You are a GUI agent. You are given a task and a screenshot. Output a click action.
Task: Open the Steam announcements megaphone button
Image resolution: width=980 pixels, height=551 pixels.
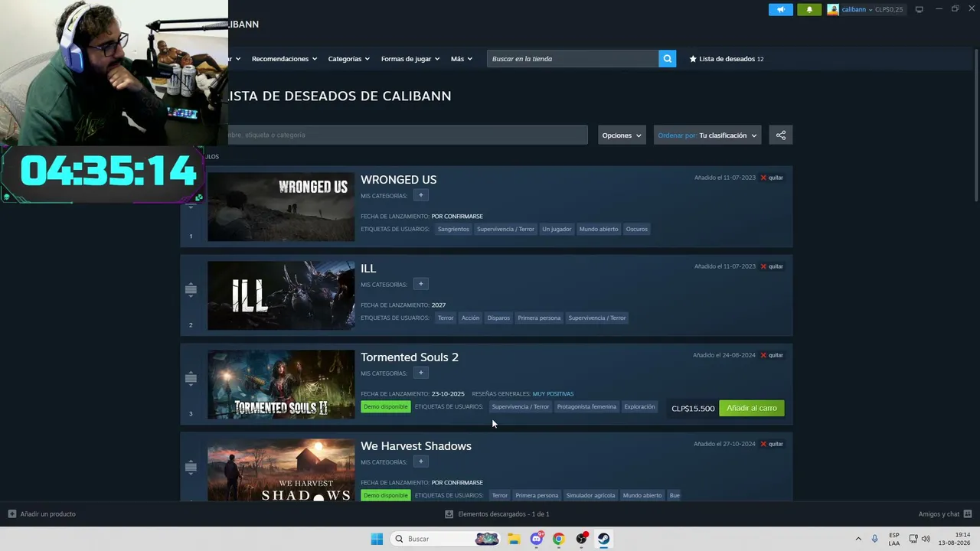[781, 9]
